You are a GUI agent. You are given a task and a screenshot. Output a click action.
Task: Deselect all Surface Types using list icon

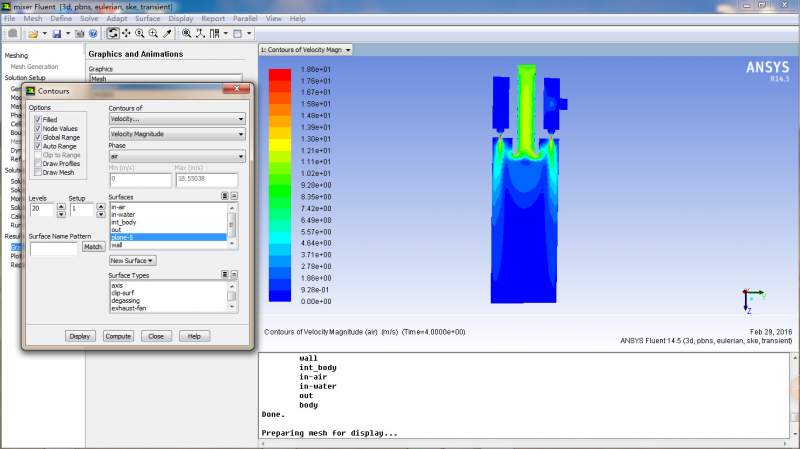tap(234, 275)
